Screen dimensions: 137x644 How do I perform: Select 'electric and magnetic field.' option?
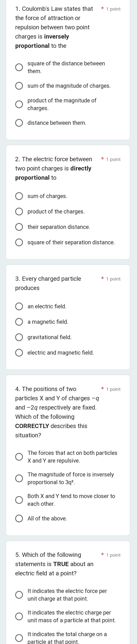[19, 353]
